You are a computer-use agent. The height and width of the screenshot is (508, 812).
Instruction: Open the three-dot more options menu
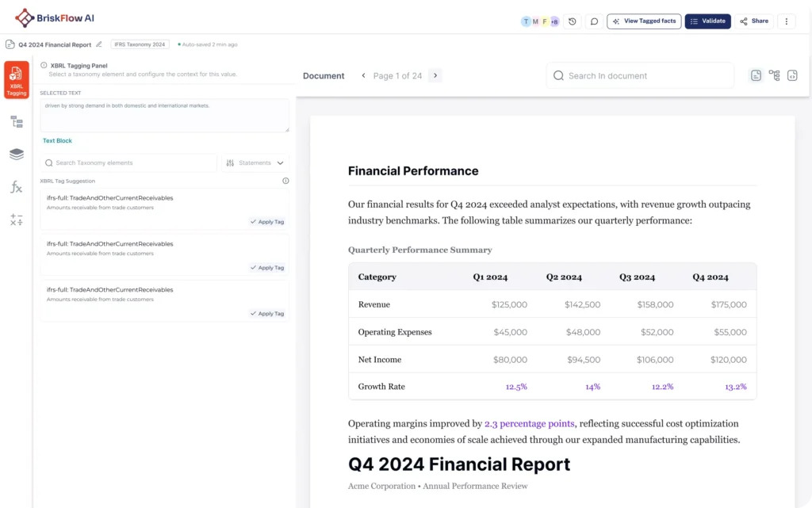coord(786,21)
